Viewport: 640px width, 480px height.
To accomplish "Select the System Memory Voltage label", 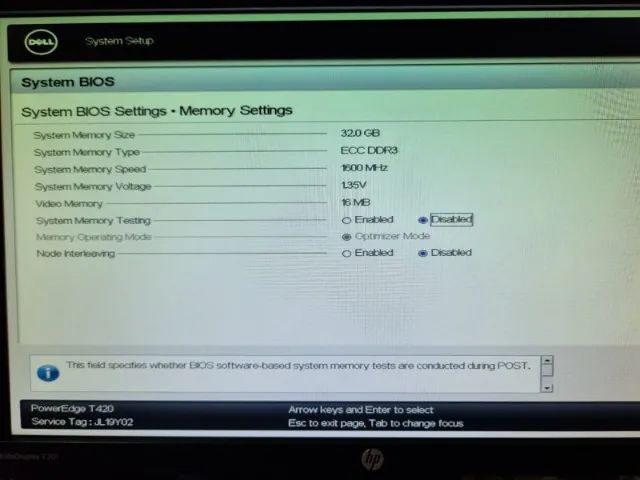I will point(93,186).
